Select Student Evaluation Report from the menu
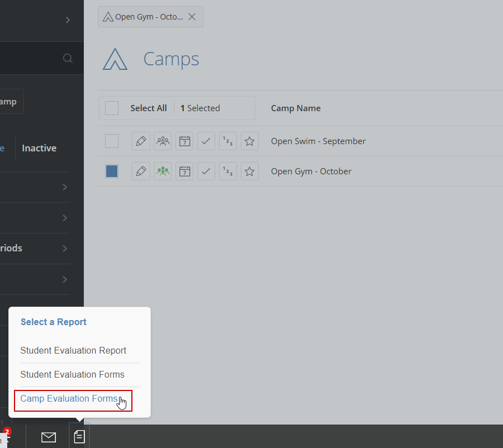Image resolution: width=503 pixels, height=448 pixels. [73, 350]
